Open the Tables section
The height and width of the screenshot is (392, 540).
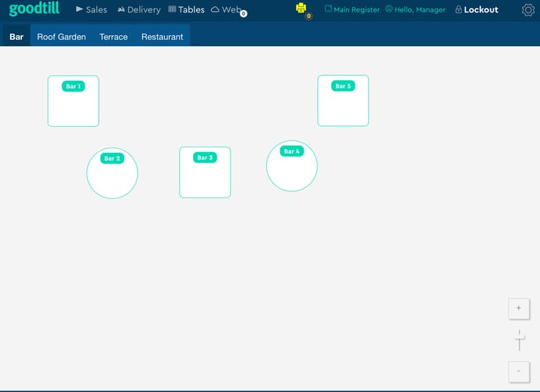tap(186, 9)
